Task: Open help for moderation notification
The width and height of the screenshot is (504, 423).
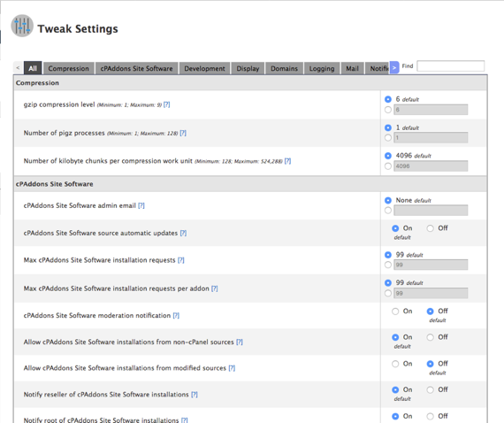Action: point(176,316)
